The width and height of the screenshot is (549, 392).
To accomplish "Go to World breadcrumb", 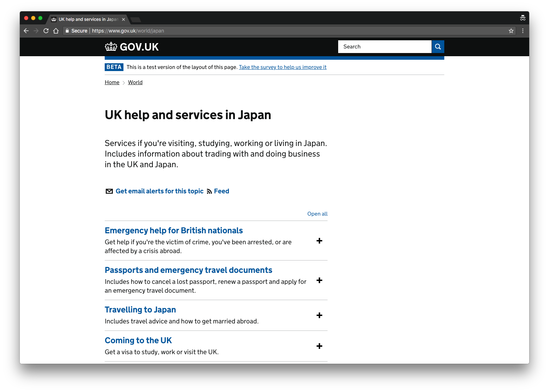I will click(135, 82).
